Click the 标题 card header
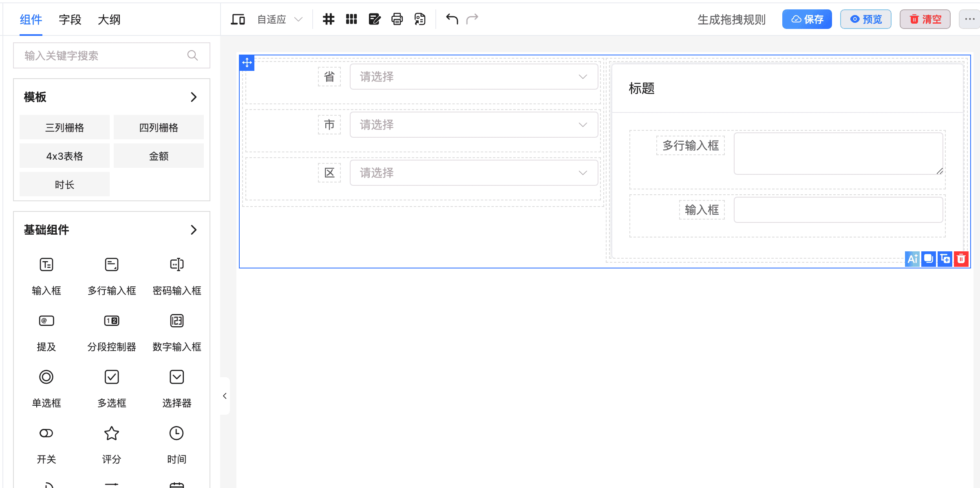Image resolution: width=980 pixels, height=488 pixels. click(x=788, y=88)
